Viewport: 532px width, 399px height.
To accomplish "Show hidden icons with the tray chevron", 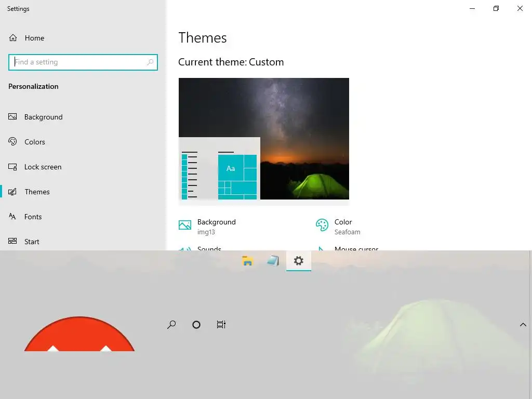I will 523,325.
